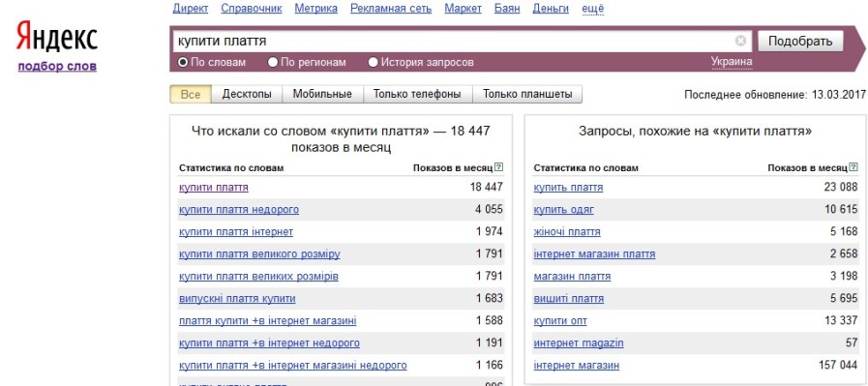
Task: Click 'Показов в месяц' header in left table
Action: pyautogui.click(x=452, y=167)
